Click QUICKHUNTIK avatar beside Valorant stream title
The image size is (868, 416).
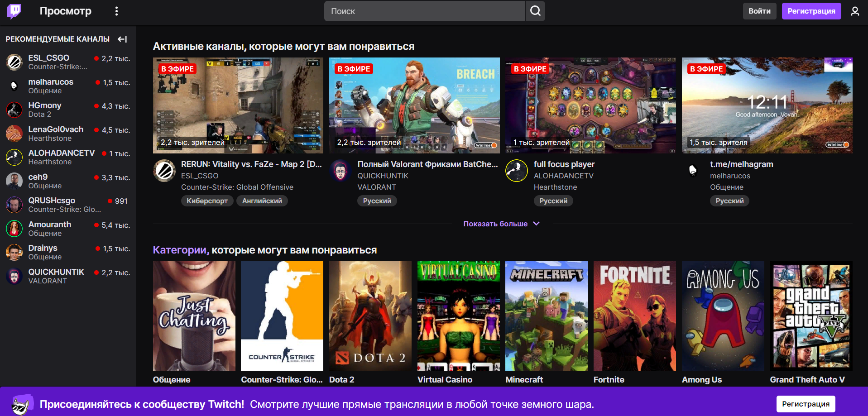point(340,171)
